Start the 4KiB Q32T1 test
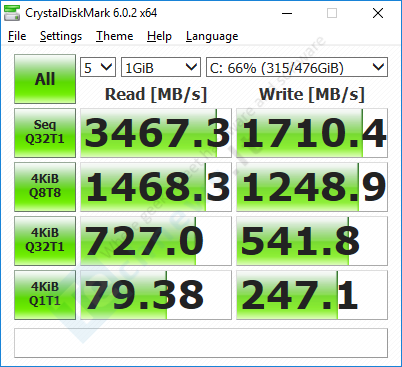 pyautogui.click(x=45, y=241)
